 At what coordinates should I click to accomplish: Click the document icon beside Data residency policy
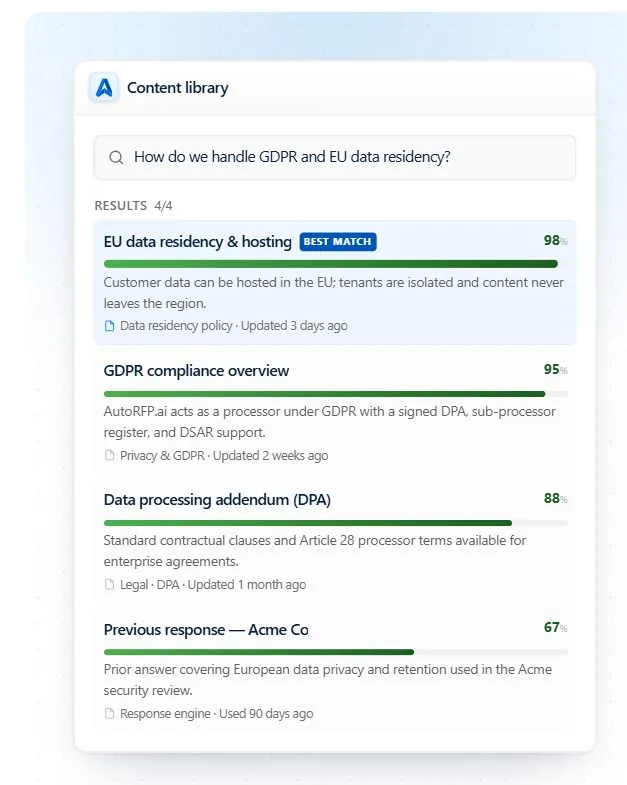pyautogui.click(x=109, y=326)
